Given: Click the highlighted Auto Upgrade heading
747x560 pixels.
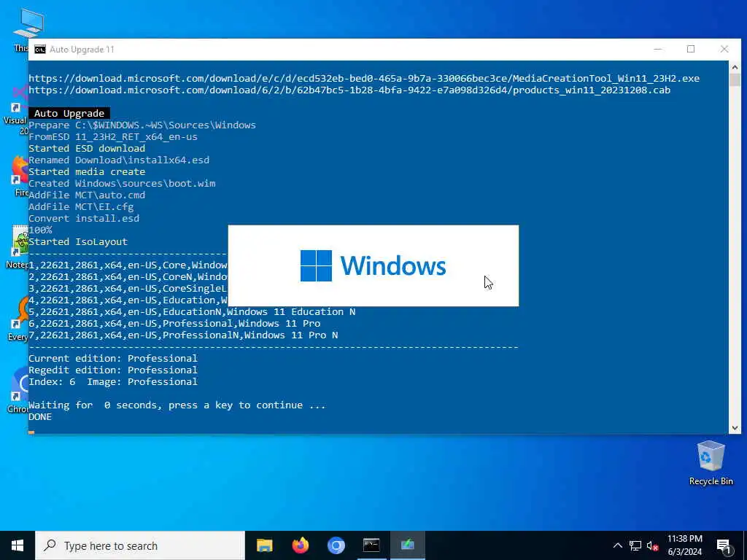Looking at the screenshot, I should point(69,113).
